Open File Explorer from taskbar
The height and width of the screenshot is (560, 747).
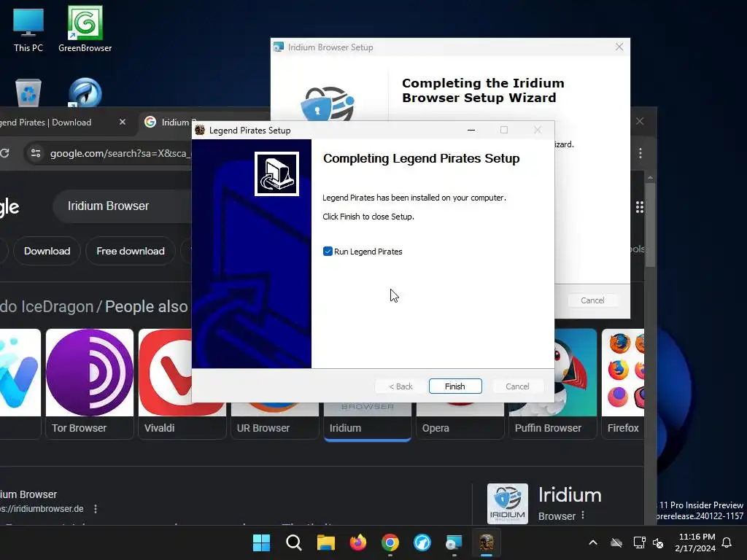point(326,542)
